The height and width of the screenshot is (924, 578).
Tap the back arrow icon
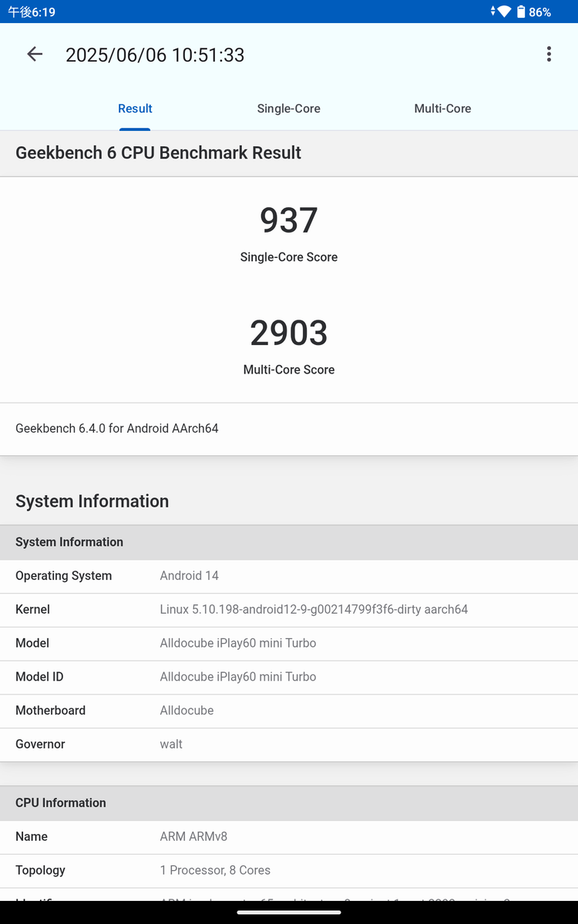point(35,54)
